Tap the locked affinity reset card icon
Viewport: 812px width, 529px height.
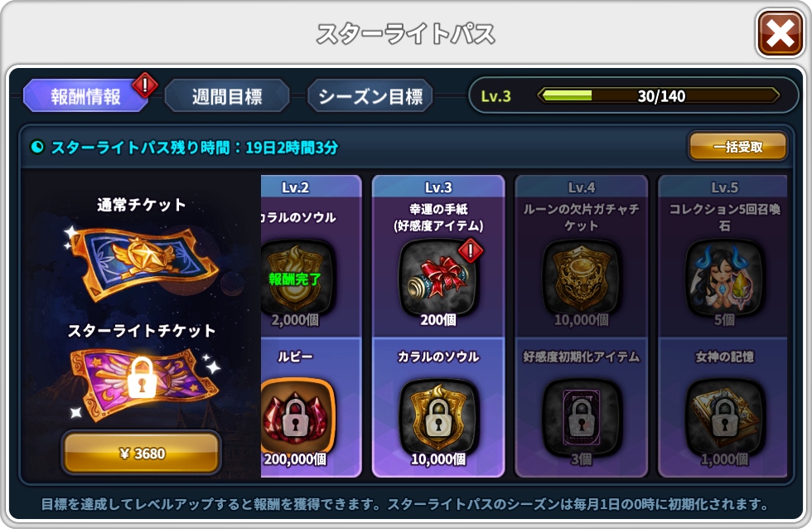(581, 416)
